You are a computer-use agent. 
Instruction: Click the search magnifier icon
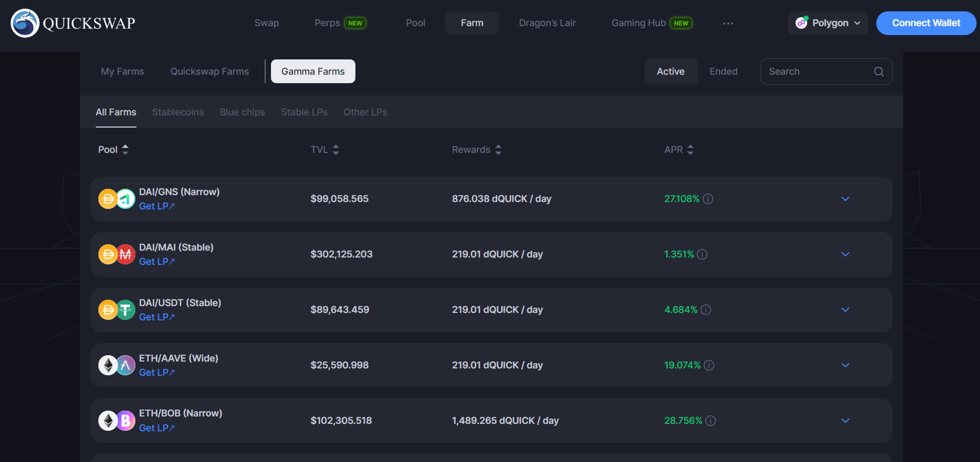coord(879,72)
